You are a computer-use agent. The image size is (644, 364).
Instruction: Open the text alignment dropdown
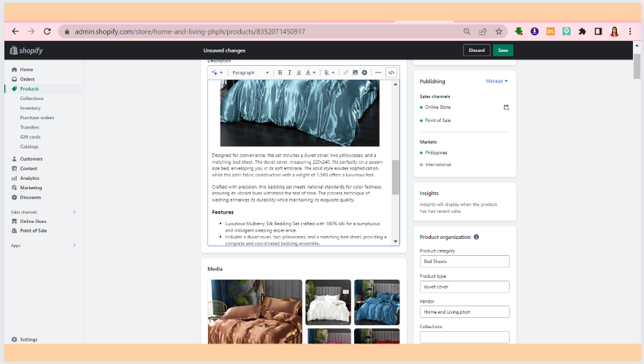329,73
